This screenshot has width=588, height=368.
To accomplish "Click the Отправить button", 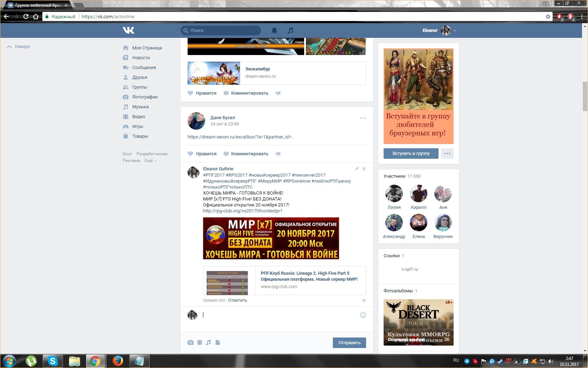I will (349, 343).
